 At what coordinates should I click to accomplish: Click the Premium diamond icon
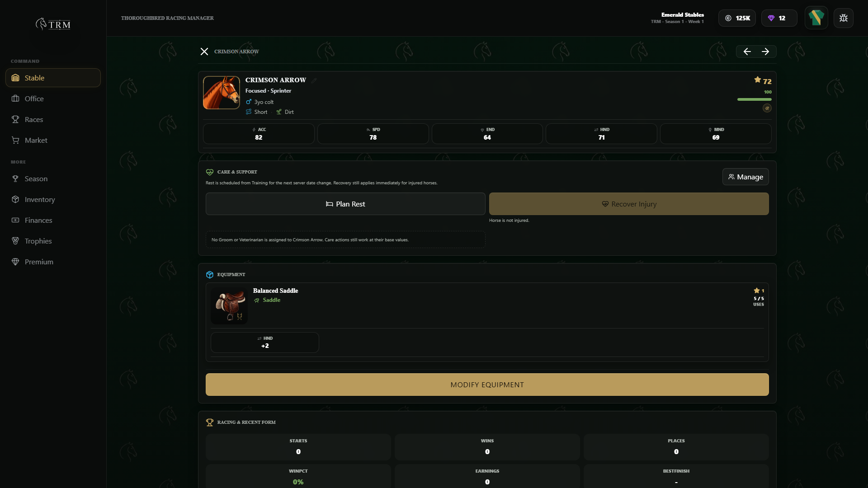(15, 262)
